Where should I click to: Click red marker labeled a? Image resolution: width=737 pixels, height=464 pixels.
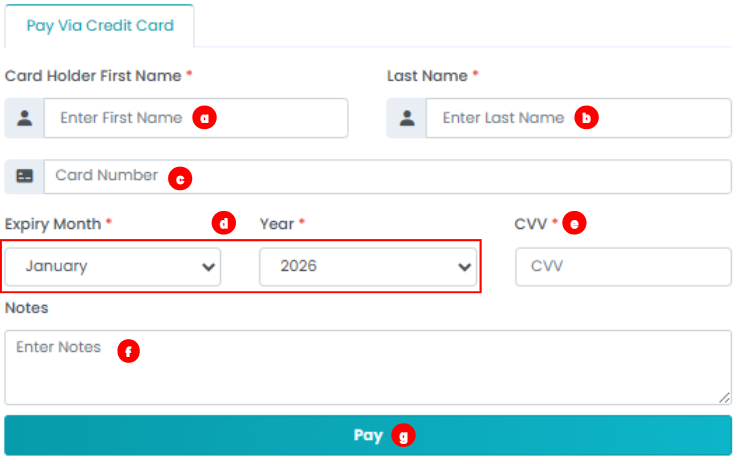point(204,118)
